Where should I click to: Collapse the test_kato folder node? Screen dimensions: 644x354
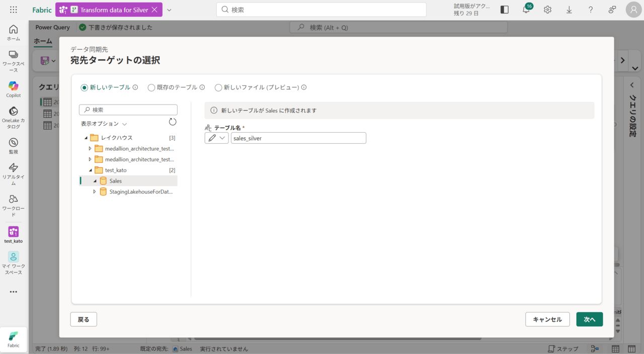coord(91,170)
